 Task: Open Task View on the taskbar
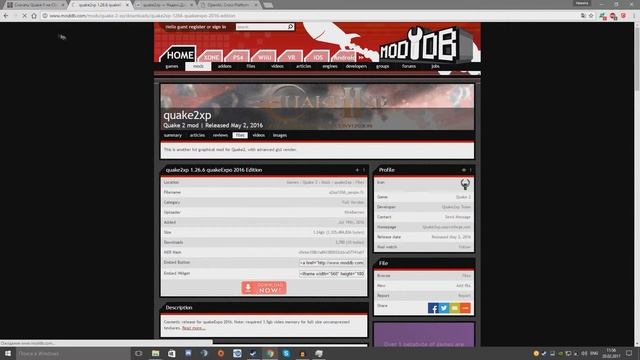(x=139, y=353)
